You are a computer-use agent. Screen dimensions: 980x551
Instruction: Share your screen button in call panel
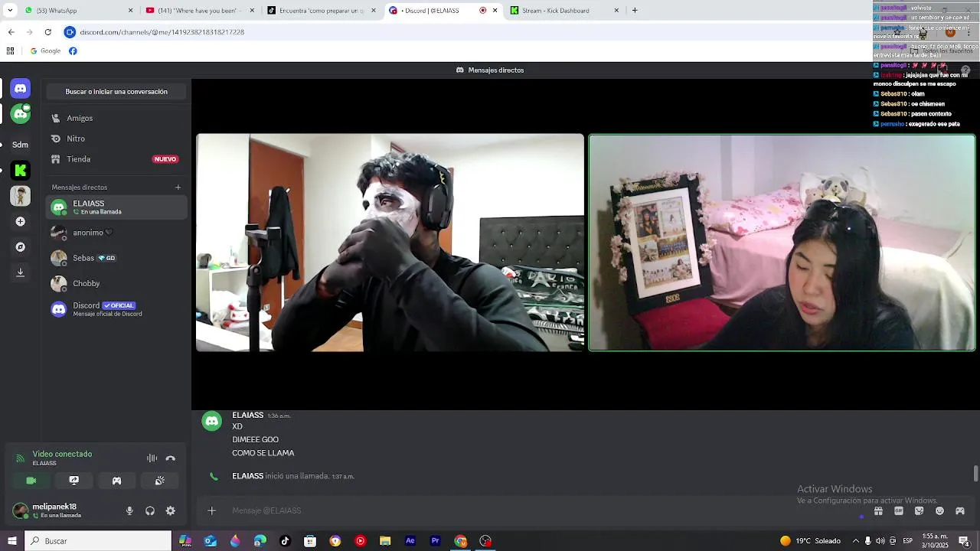(73, 481)
